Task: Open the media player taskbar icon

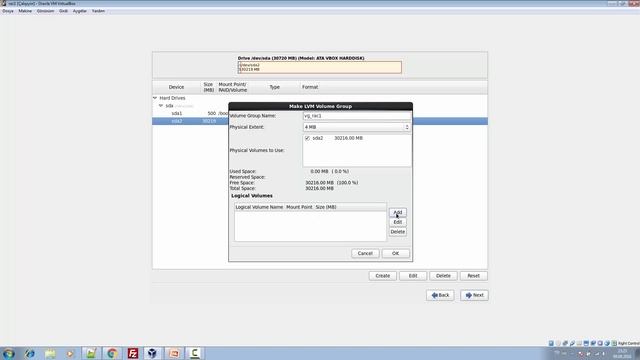Action: [70, 353]
